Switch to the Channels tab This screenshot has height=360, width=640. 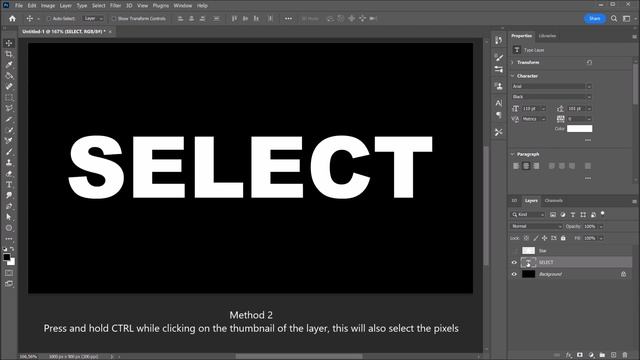click(553, 200)
